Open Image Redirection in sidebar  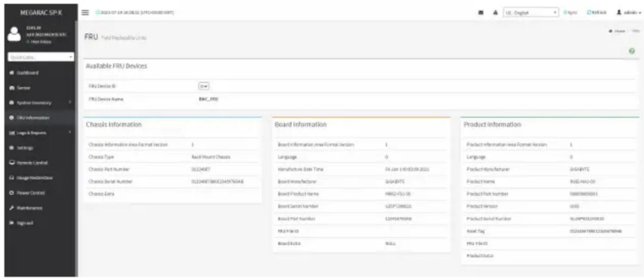point(33,178)
